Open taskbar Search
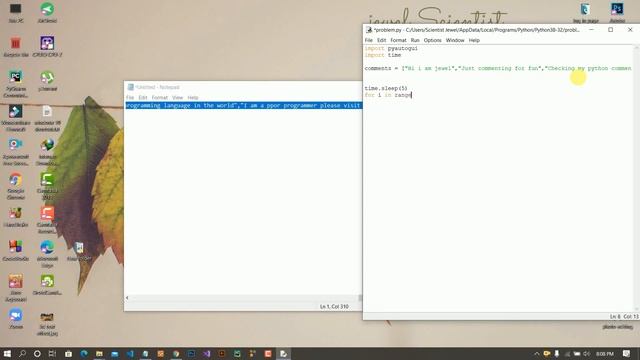Screen dimensions: 640x360 click(x=22, y=353)
